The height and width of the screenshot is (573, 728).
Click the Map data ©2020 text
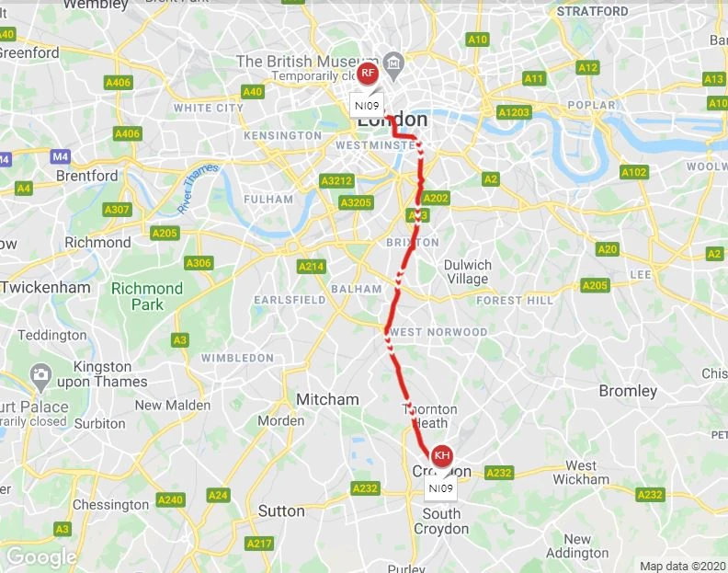click(x=682, y=566)
